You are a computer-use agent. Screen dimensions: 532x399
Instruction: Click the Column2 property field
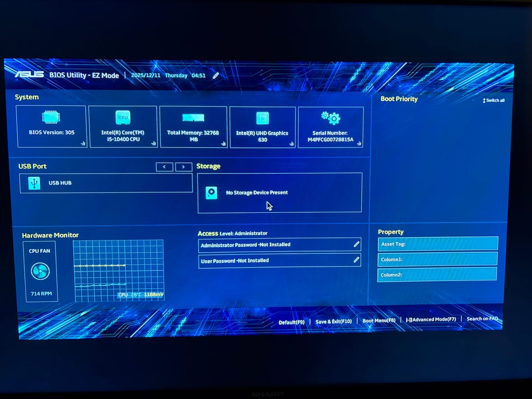[437, 274]
